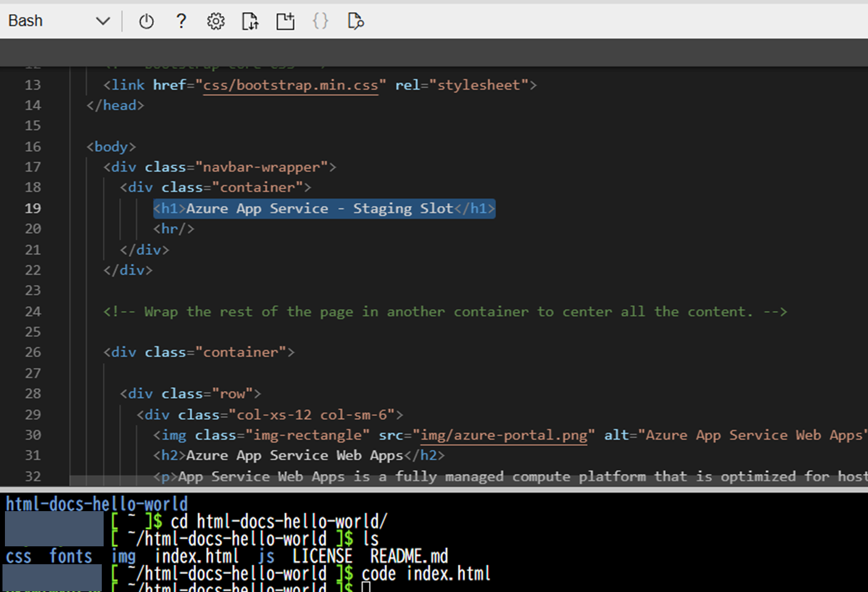This screenshot has width=868, height=592.
Task: Click line number 19 in the gutter
Action: (x=33, y=209)
